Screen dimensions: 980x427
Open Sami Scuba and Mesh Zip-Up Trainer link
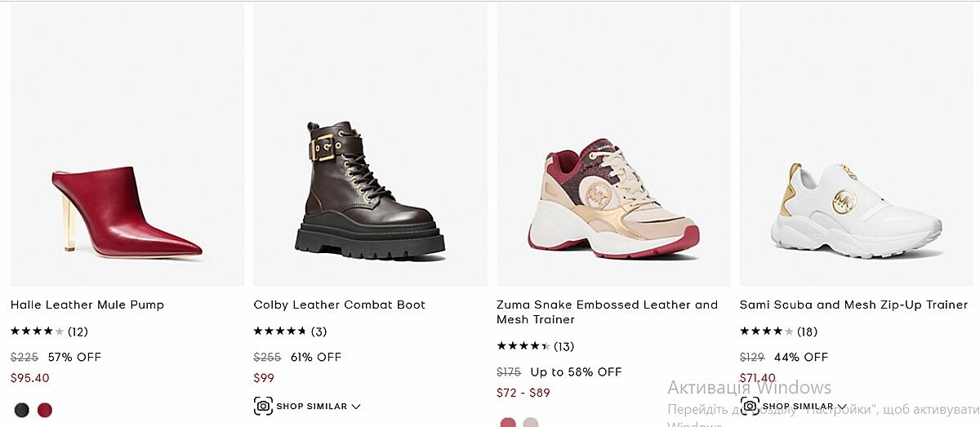[853, 305]
